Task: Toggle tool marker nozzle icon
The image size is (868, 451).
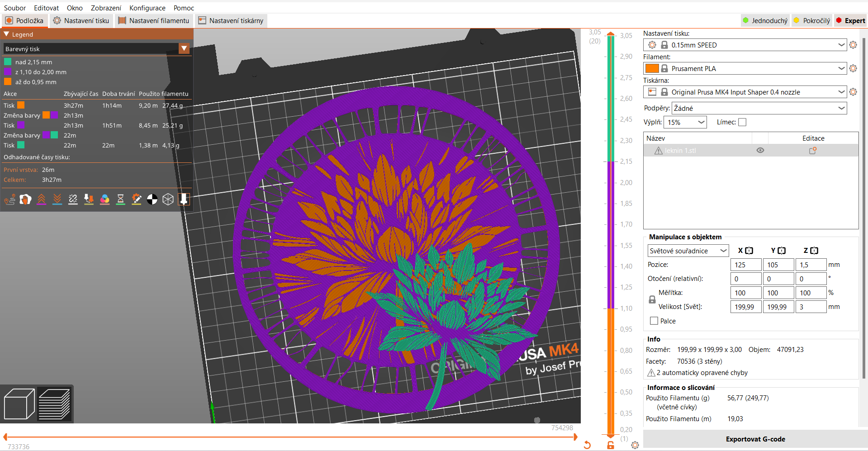Action: [x=184, y=199]
